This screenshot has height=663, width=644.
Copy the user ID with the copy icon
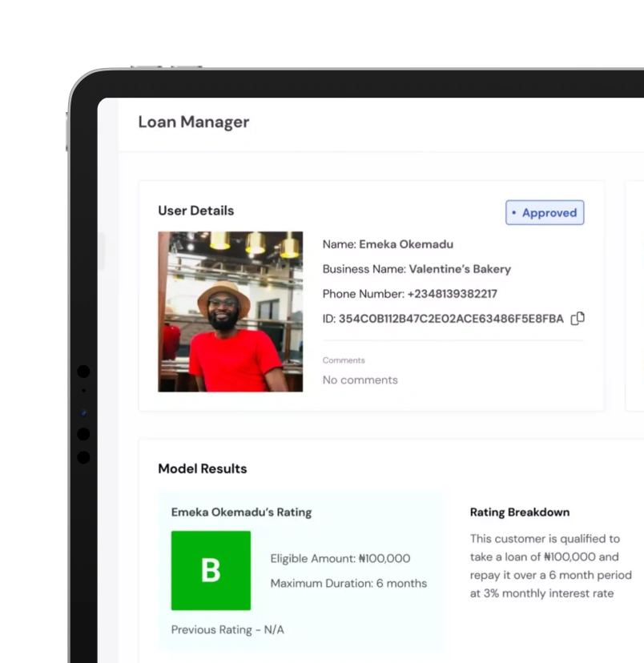pos(578,319)
